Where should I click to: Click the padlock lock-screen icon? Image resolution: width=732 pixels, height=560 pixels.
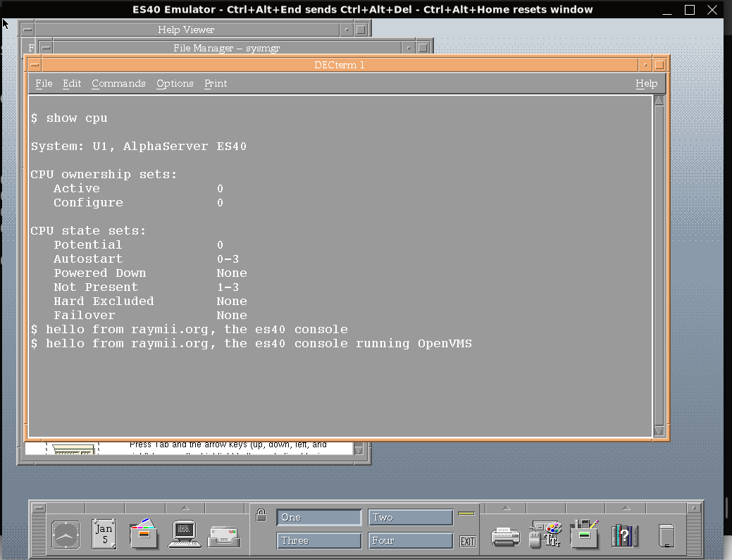261,515
